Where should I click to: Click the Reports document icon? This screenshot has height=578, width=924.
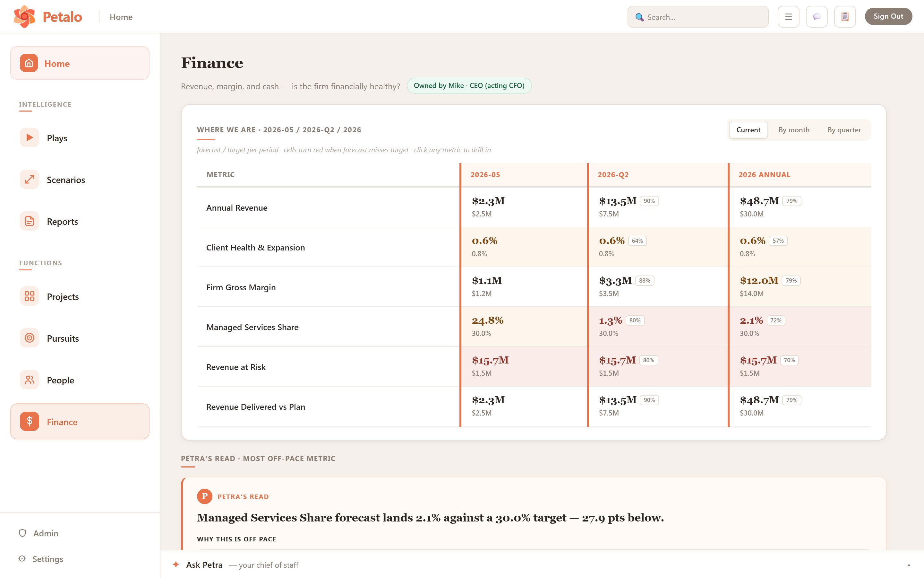click(x=30, y=221)
